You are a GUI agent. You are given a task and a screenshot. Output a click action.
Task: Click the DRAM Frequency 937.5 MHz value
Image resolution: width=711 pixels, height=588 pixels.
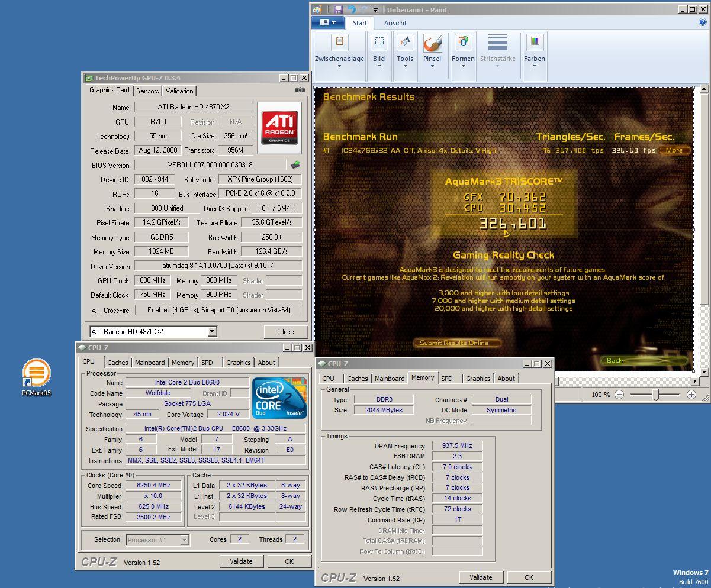coord(457,446)
